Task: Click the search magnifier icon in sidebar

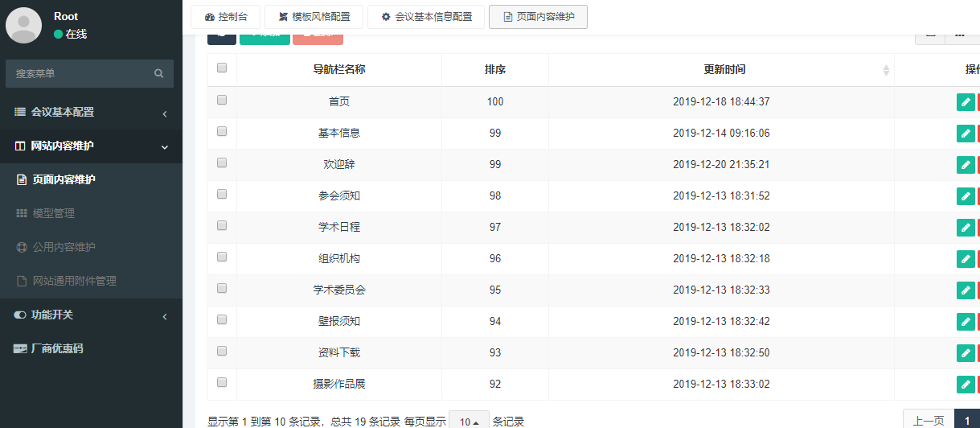Action: pyautogui.click(x=159, y=73)
